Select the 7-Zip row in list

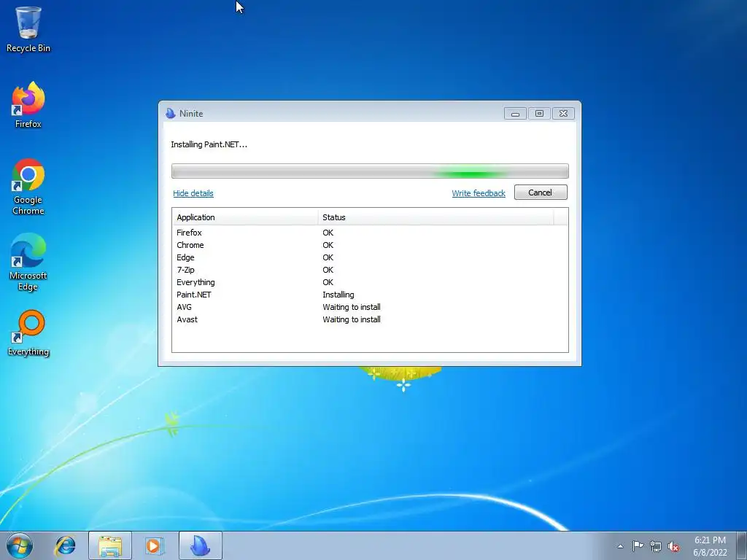coord(370,270)
